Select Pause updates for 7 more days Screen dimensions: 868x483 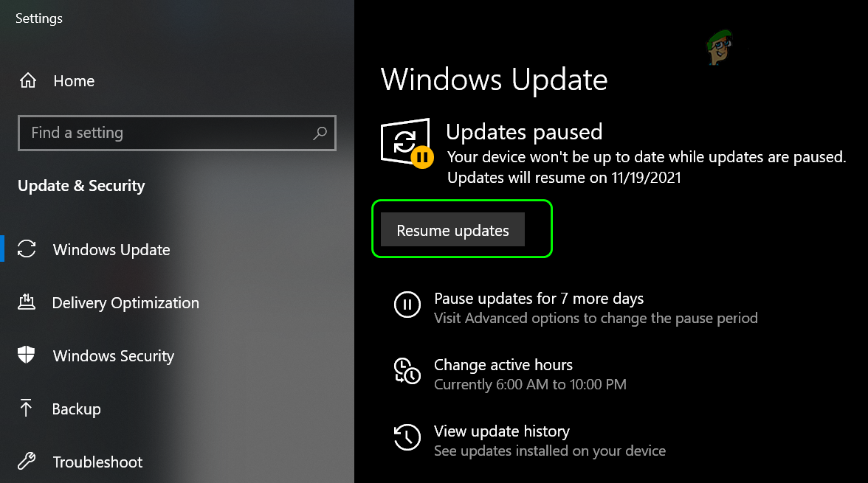point(539,299)
